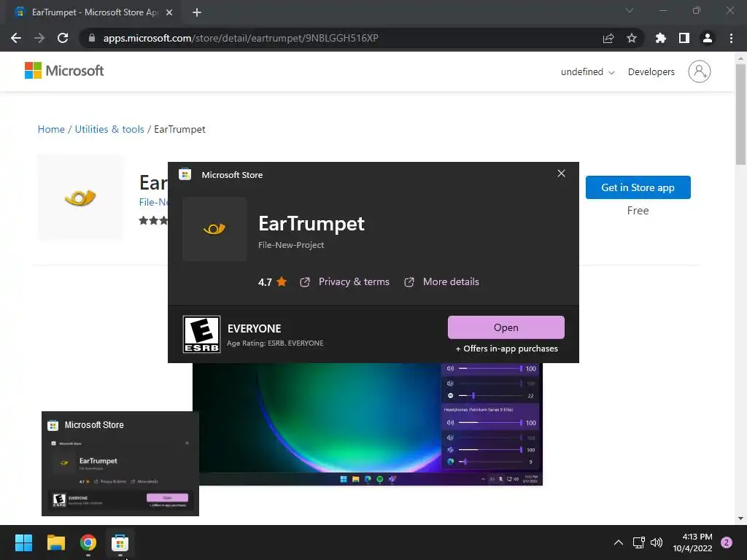Click Chrome icon in taskbar
Viewport: 747px width, 560px height.
[x=88, y=542]
